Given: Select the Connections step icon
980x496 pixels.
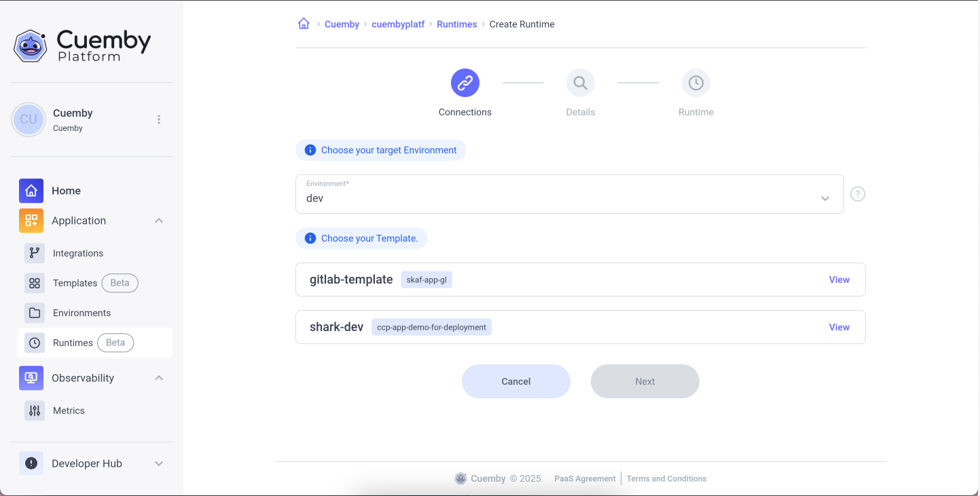Looking at the screenshot, I should (x=465, y=83).
